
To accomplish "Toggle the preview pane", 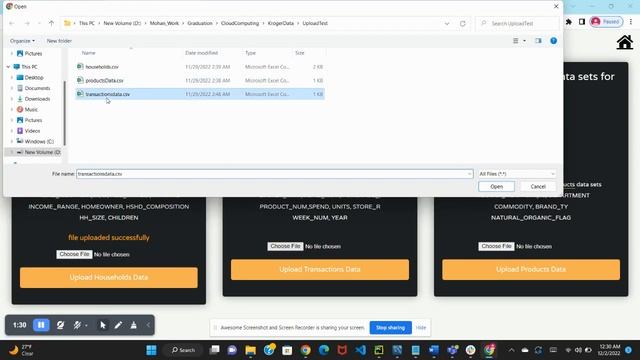I will click(x=538, y=41).
